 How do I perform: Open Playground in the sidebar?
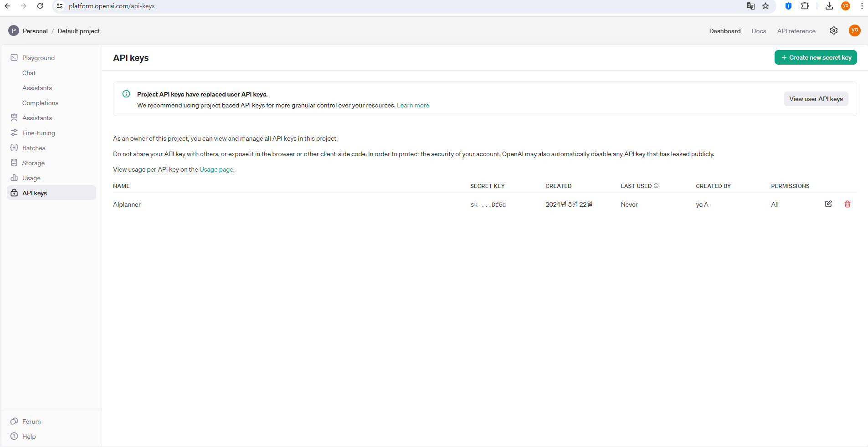pos(38,58)
